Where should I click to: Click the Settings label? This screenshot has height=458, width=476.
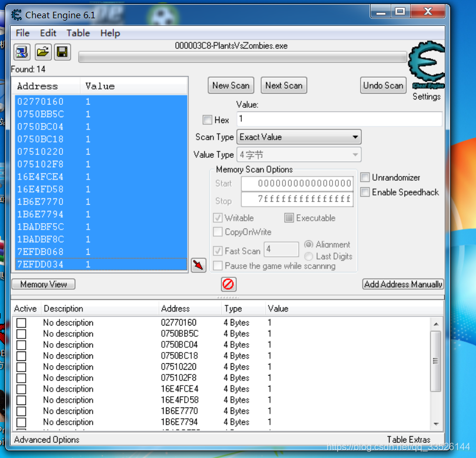pyautogui.click(x=427, y=97)
